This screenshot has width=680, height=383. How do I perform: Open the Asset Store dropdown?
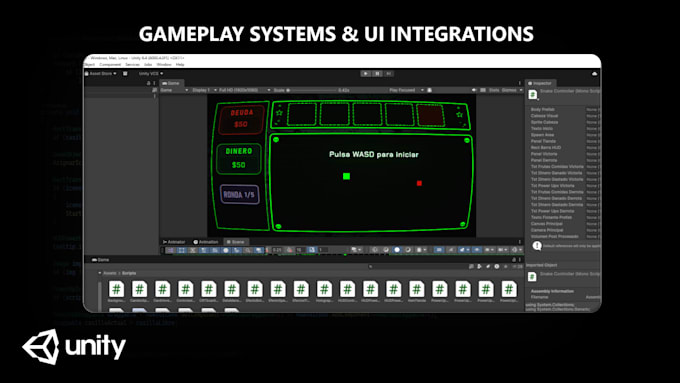[x=101, y=74]
